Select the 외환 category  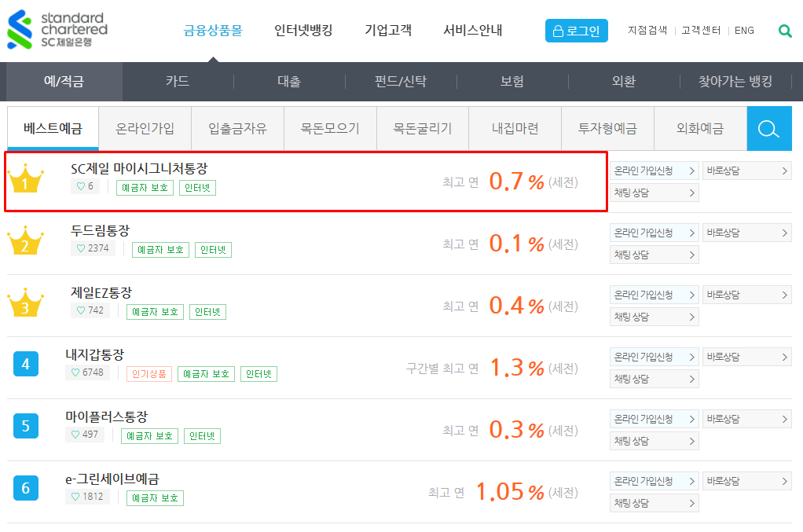624,82
